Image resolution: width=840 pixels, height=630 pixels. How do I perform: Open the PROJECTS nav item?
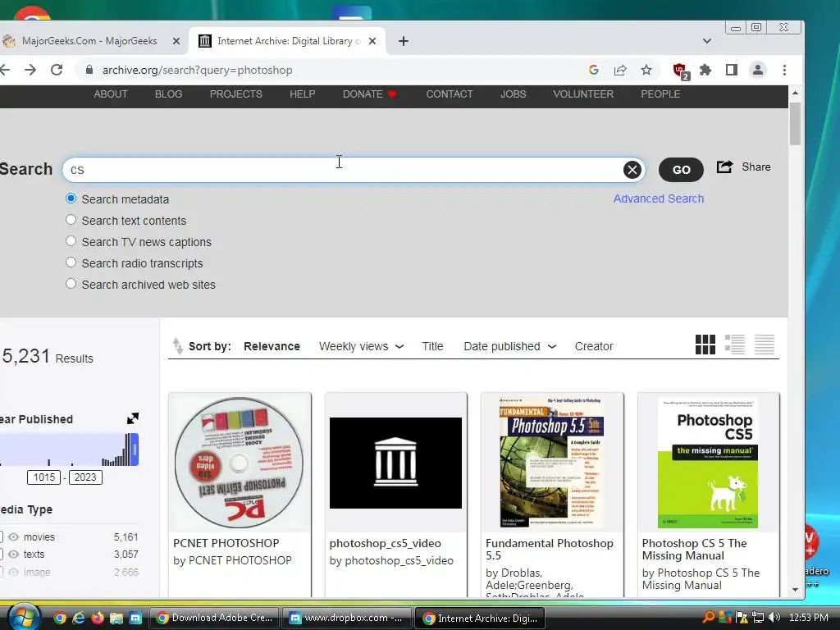click(235, 94)
